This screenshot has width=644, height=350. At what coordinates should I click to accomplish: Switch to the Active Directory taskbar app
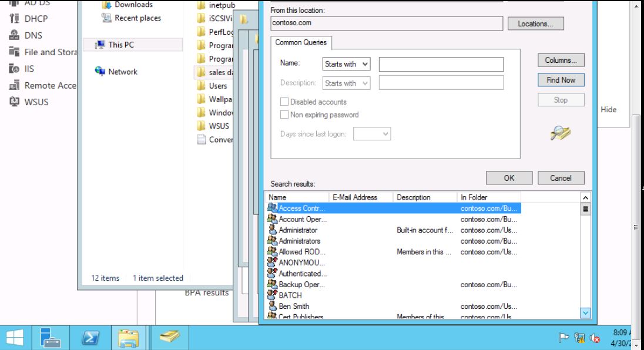(x=169, y=338)
